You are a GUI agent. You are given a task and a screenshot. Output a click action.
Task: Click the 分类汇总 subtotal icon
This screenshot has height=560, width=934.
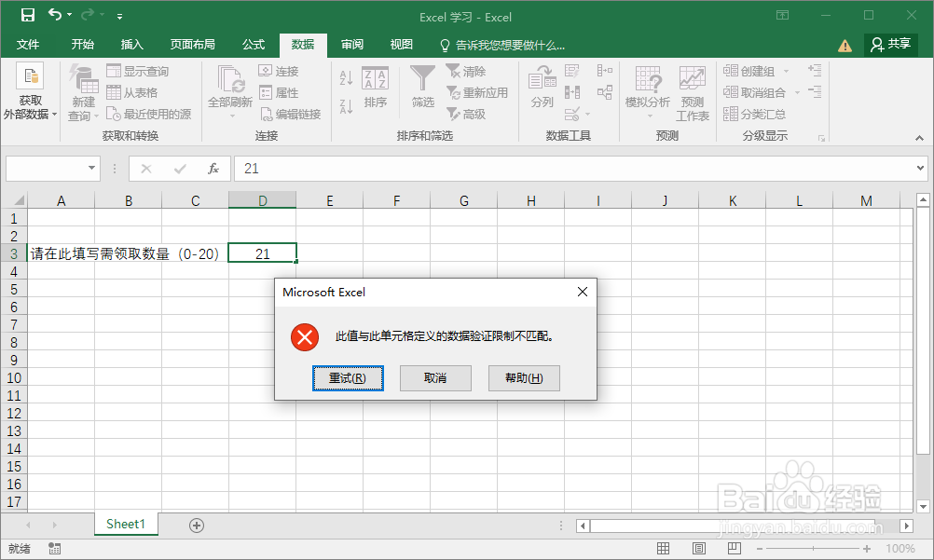tap(730, 114)
